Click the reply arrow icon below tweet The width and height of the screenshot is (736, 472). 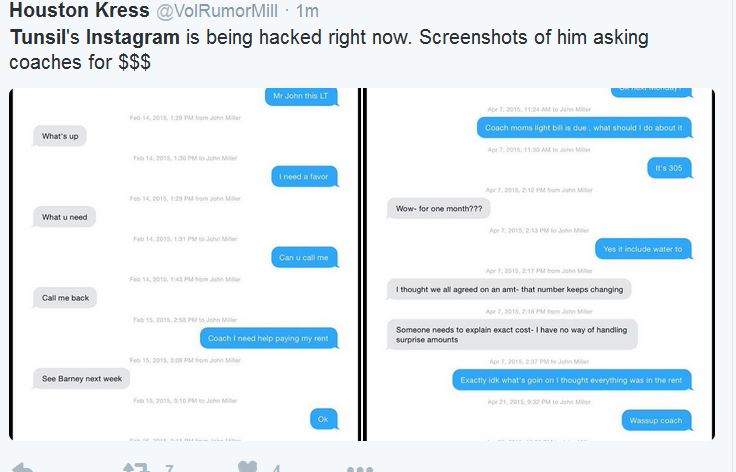(22, 468)
